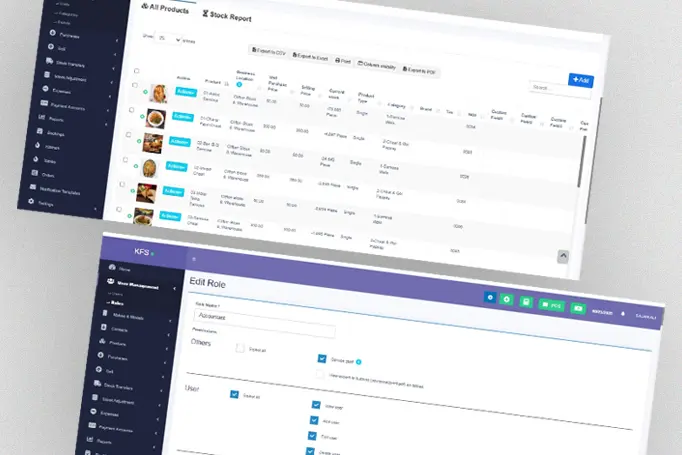This screenshot has height=455, width=682.
Task: Open Home from the lower sidebar
Action: pyautogui.click(x=125, y=270)
